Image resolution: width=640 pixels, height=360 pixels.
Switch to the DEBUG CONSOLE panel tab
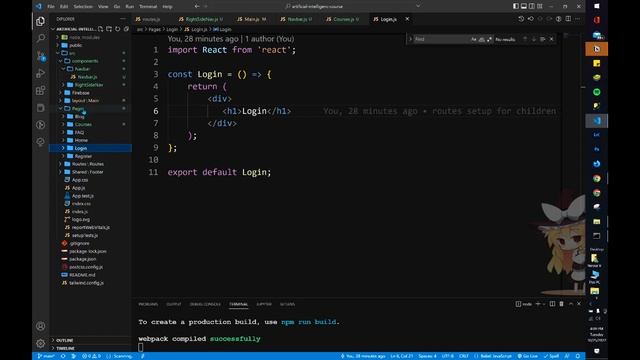click(205, 304)
